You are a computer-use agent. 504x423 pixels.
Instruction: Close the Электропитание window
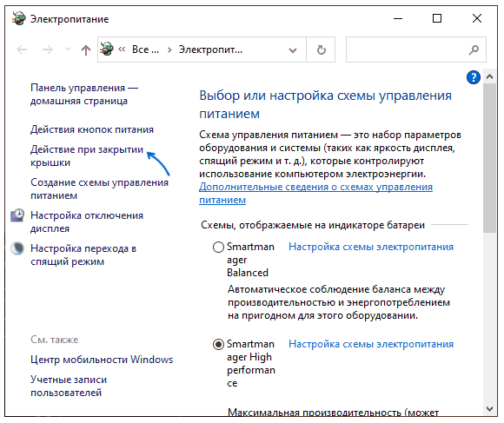pos(477,18)
